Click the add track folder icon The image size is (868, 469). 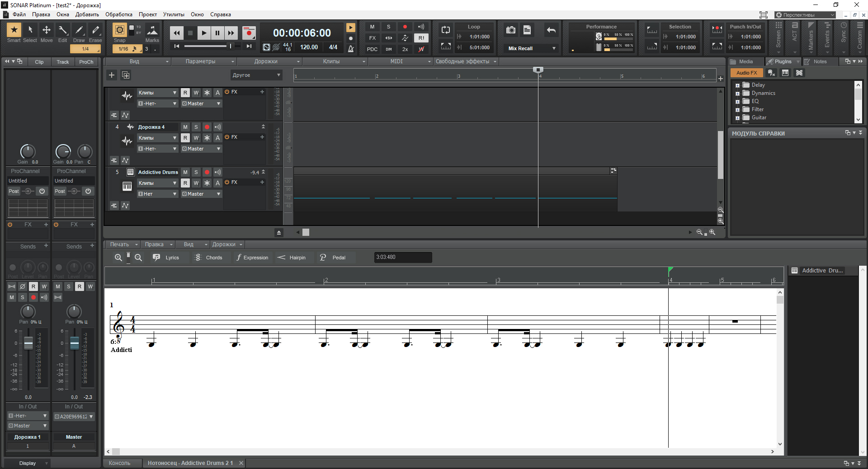tap(126, 75)
